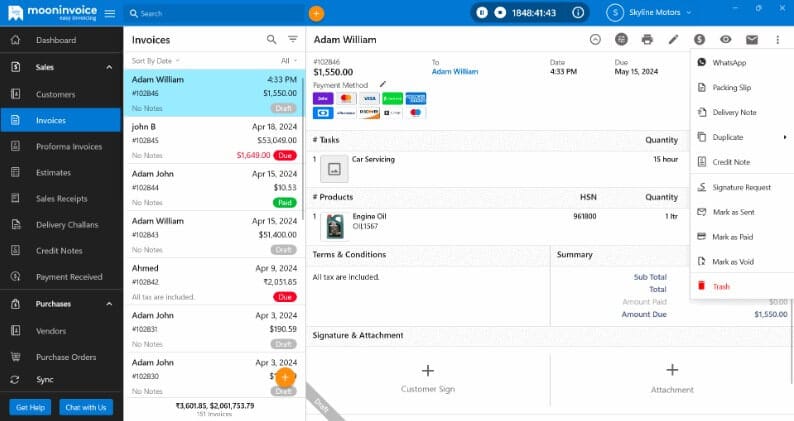
Task: Select john B invoice #102845
Action: pyautogui.click(x=214, y=140)
